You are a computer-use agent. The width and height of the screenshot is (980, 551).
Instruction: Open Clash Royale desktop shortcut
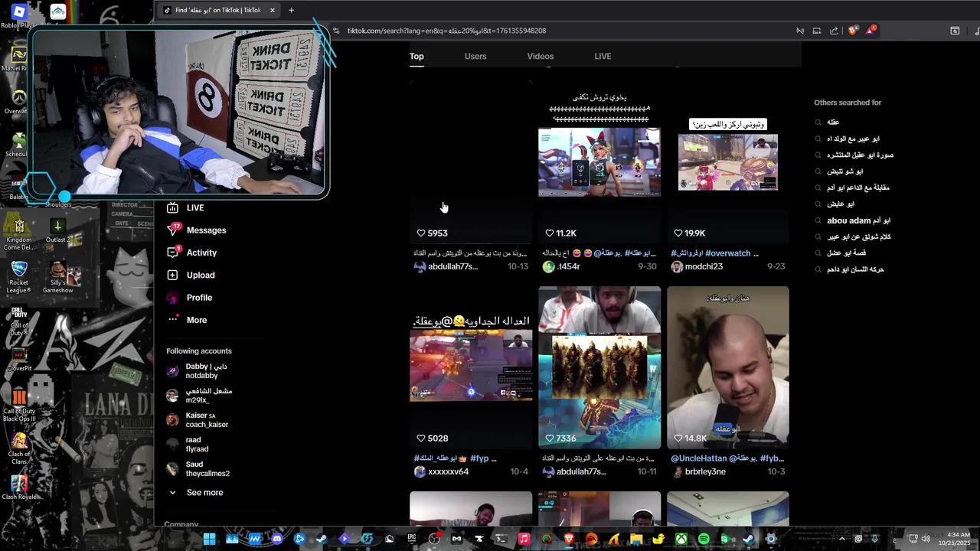coord(19,487)
